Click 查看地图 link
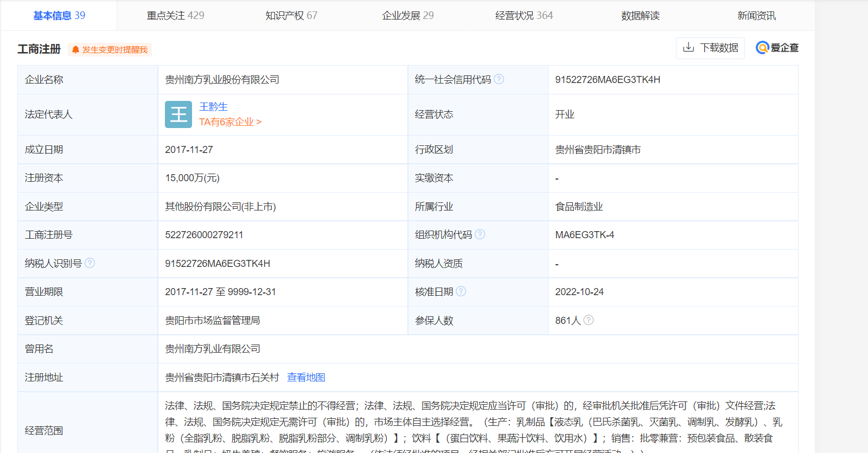This screenshot has height=453, width=868. tap(306, 378)
